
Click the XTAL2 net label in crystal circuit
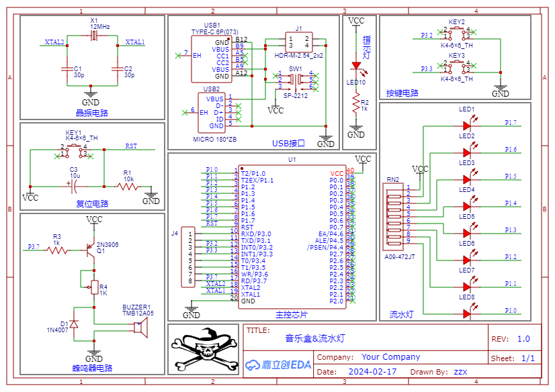tap(54, 42)
